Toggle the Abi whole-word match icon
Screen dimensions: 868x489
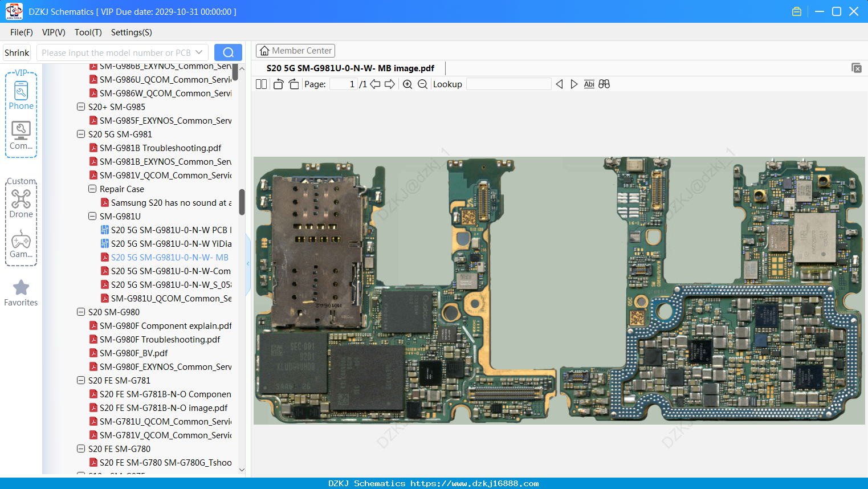coord(589,84)
